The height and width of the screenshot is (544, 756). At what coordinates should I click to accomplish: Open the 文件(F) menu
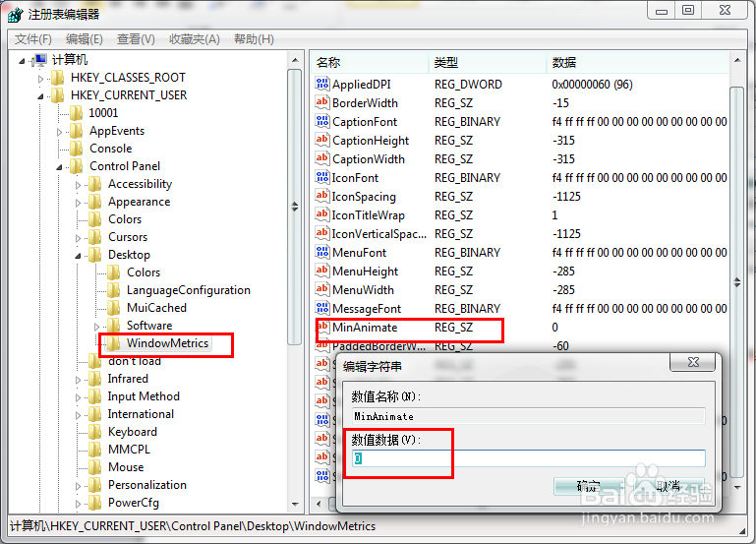click(32, 39)
